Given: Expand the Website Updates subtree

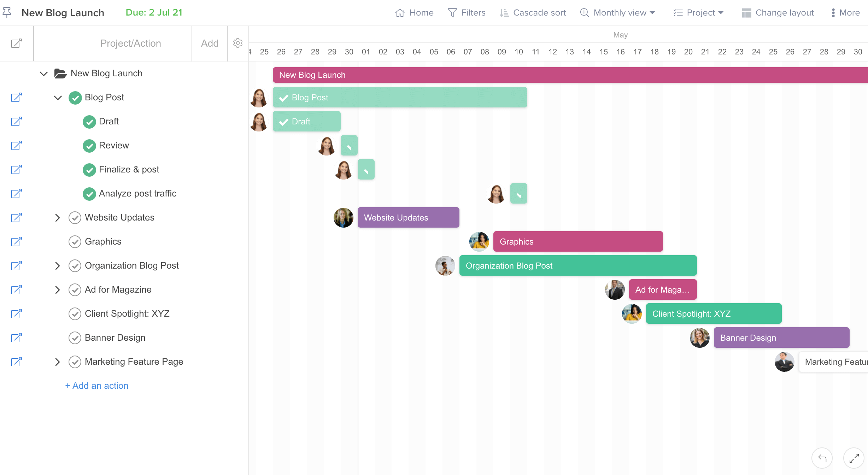Looking at the screenshot, I should pos(58,218).
